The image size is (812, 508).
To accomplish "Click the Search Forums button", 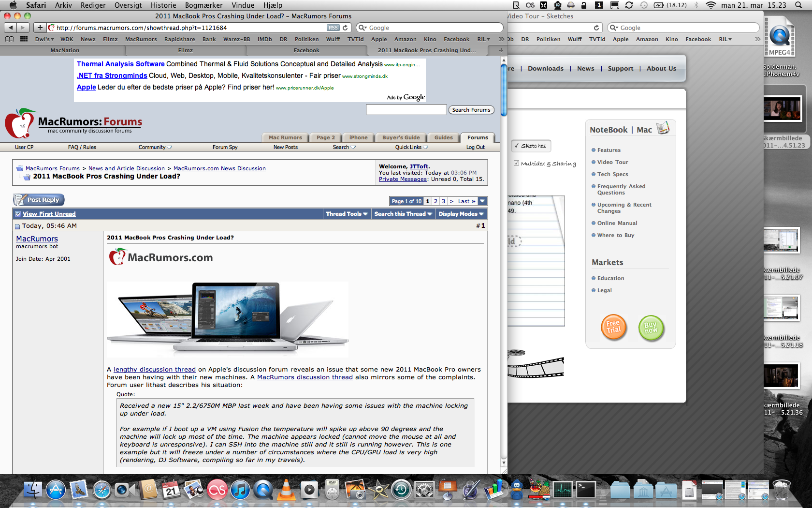I will click(471, 110).
